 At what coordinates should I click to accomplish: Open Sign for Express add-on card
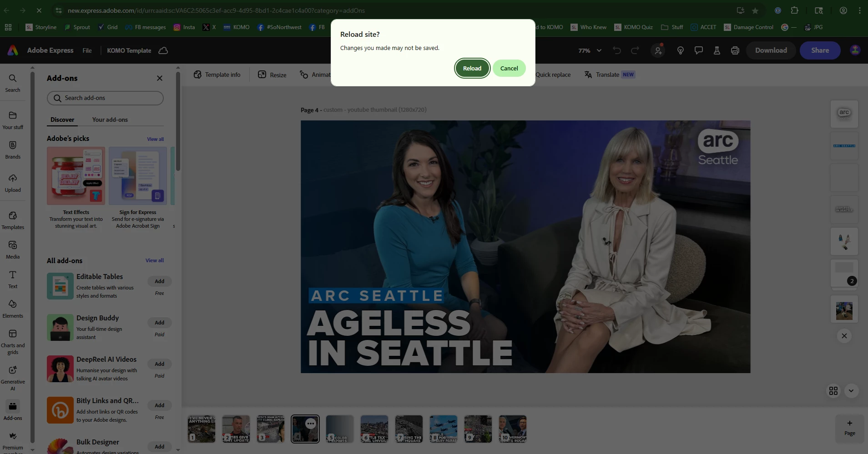pos(138,188)
